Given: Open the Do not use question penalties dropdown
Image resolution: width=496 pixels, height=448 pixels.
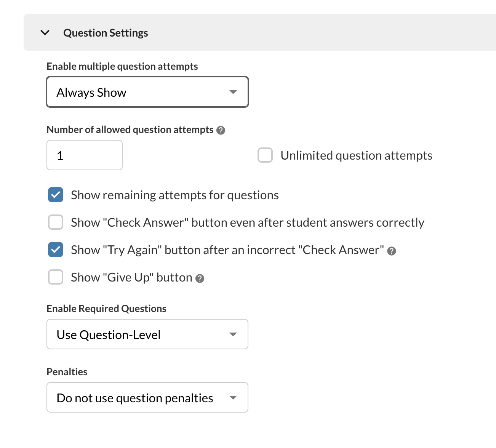Looking at the screenshot, I should pos(147,397).
